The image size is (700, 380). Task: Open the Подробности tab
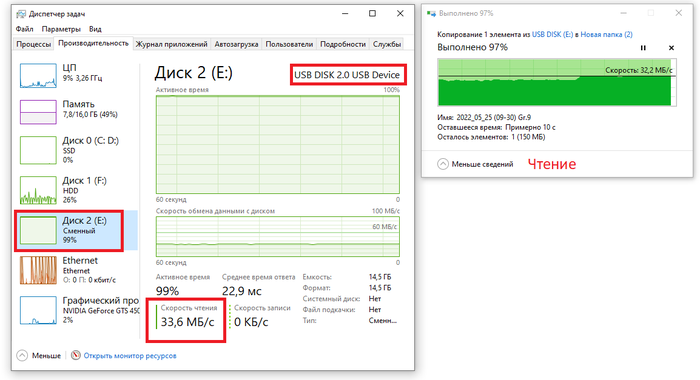[x=343, y=44]
